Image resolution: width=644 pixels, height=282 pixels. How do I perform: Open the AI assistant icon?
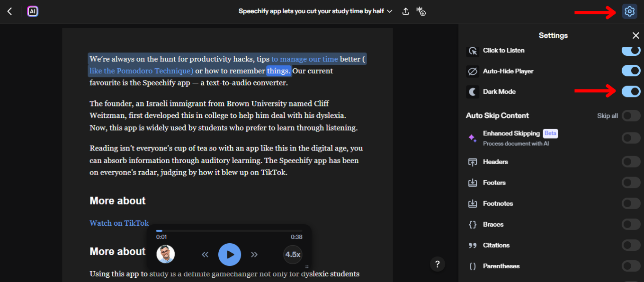click(x=33, y=11)
